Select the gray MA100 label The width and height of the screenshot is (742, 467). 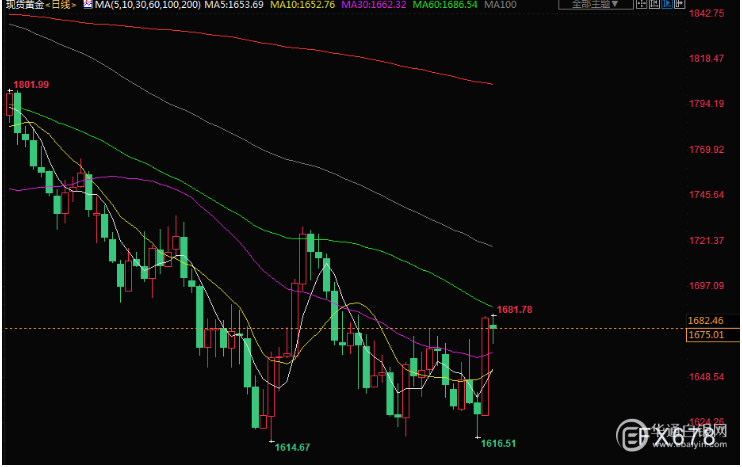tap(500, 5)
